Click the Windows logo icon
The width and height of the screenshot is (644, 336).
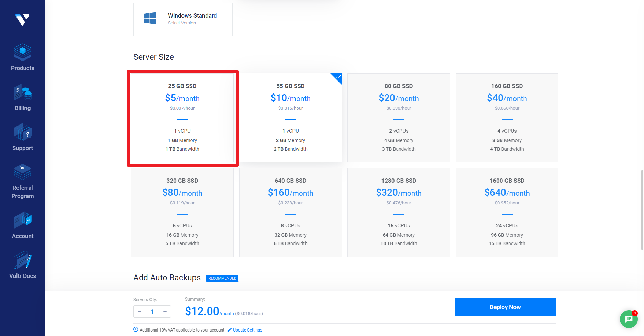150,18
